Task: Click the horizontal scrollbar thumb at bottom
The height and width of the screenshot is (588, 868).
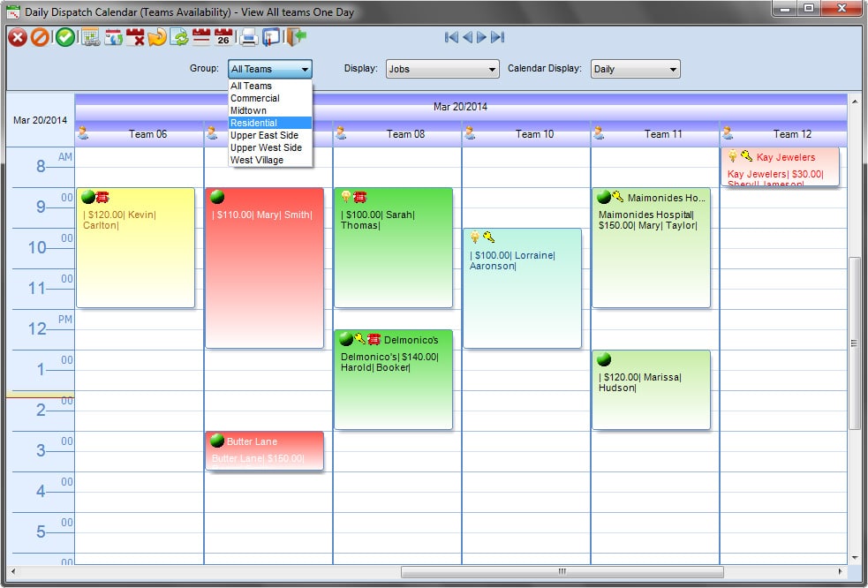Action: click(x=562, y=571)
